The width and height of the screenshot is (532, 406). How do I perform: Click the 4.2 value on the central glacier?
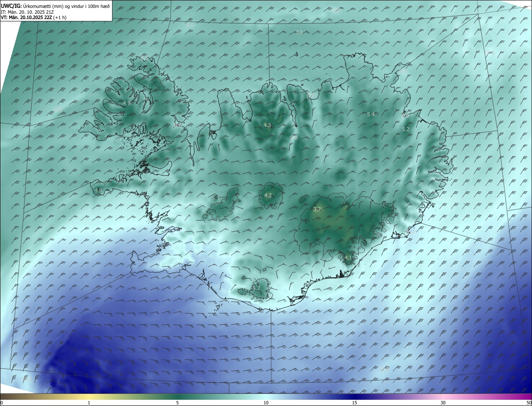tap(268, 195)
